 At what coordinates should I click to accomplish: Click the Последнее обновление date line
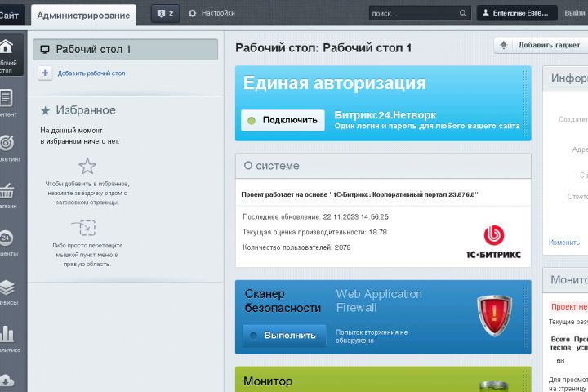coord(315,216)
